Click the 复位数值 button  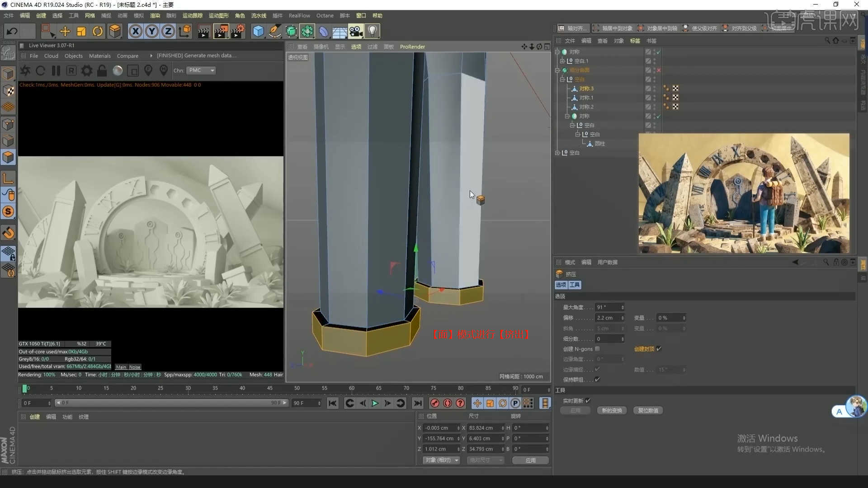[x=648, y=410]
